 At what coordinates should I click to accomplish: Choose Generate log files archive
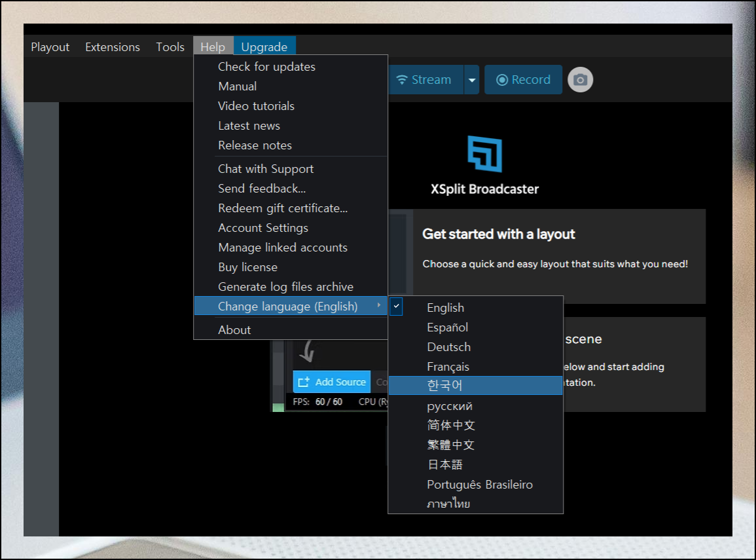(x=291, y=287)
